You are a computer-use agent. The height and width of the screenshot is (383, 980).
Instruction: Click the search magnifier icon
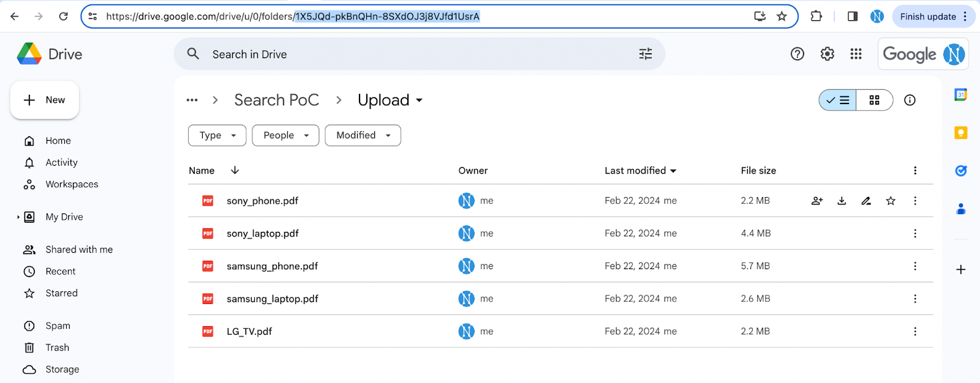coord(193,54)
